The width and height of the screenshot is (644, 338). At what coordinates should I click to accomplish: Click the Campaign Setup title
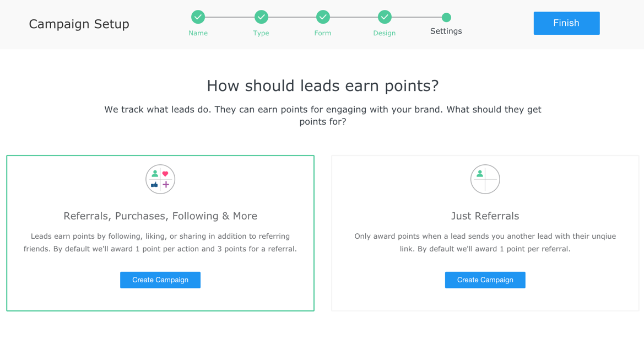[x=79, y=24]
